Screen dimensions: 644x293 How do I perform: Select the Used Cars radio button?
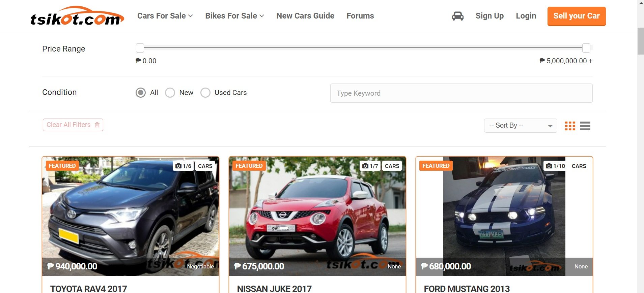tap(205, 93)
